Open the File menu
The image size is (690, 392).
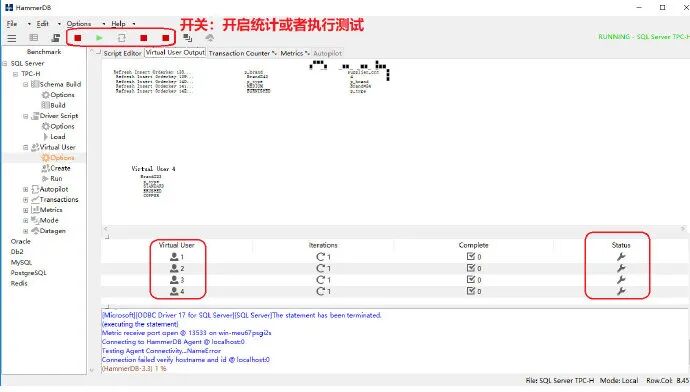tap(12, 24)
